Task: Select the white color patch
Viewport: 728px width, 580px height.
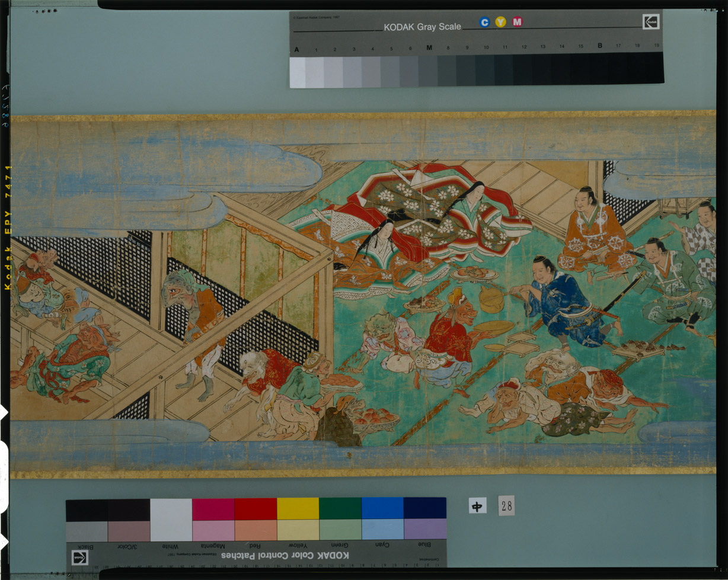Action: (171, 520)
